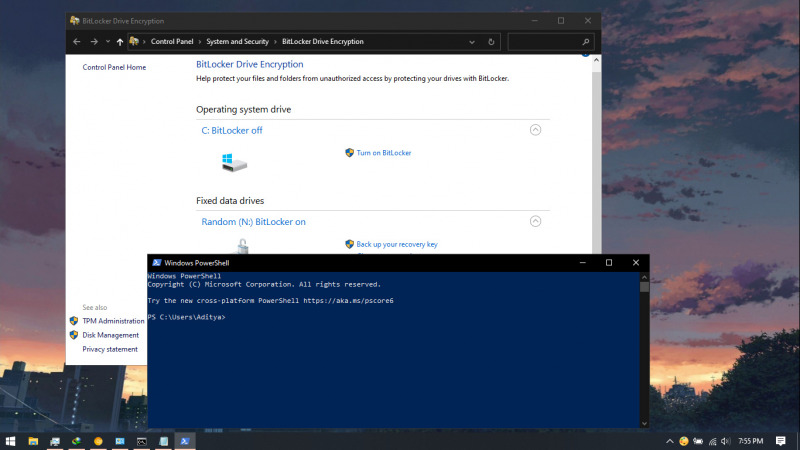Select Control Panel in the breadcrumb
800x450 pixels.
172,42
